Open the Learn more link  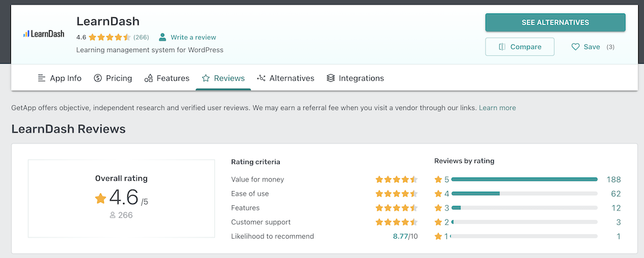coord(497,107)
